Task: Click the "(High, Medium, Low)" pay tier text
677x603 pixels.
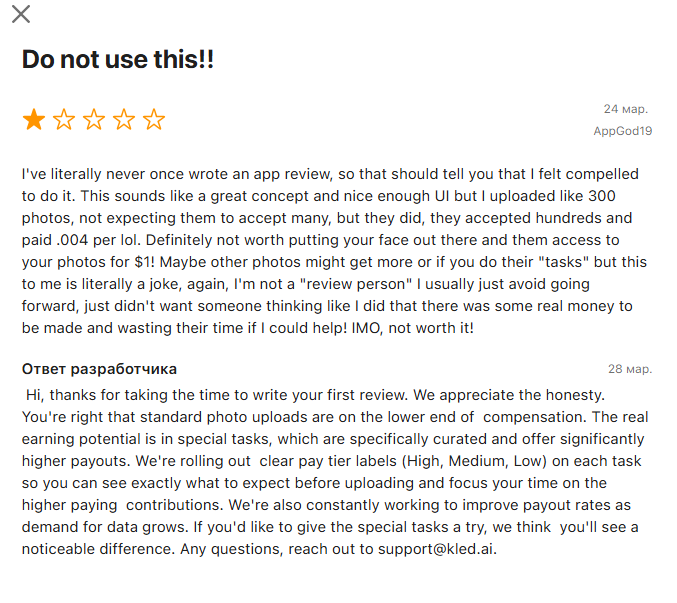Action: 475,461
